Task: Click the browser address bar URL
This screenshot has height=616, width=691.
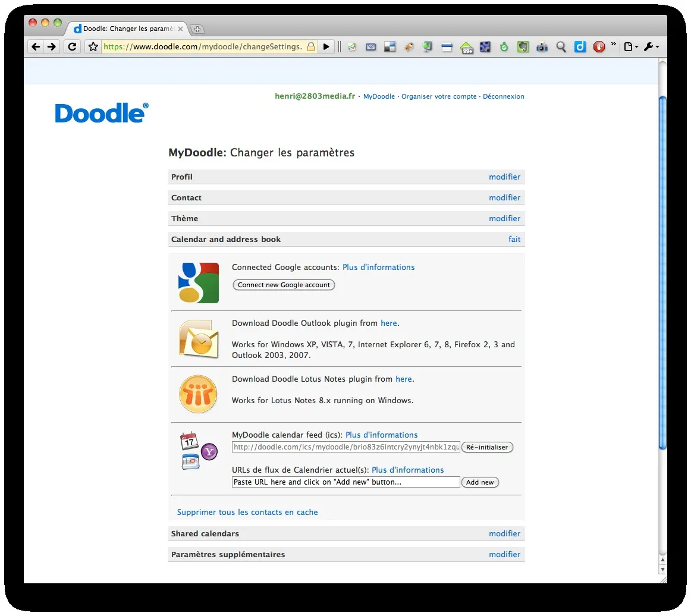Action: [x=203, y=47]
